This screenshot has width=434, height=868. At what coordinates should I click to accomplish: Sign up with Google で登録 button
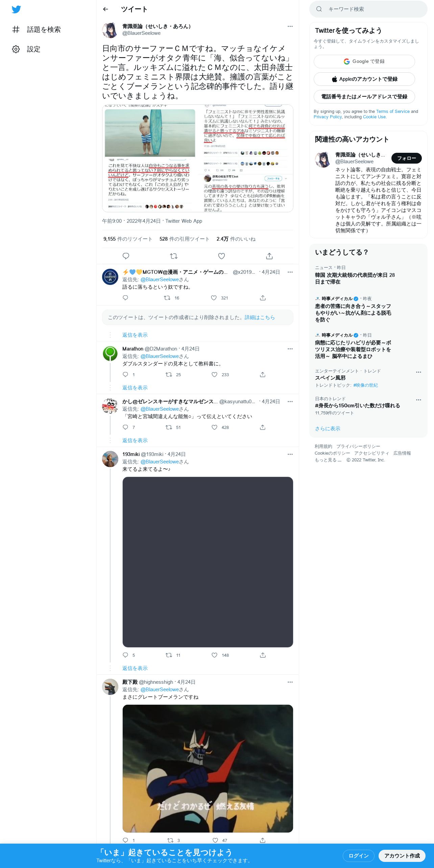(x=364, y=62)
